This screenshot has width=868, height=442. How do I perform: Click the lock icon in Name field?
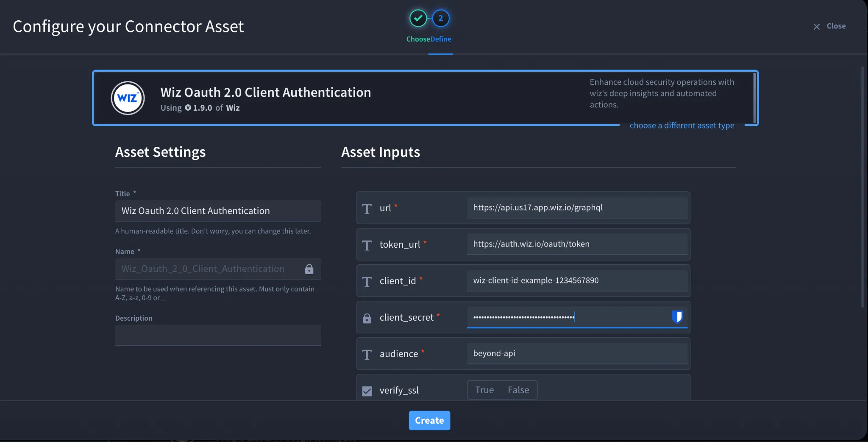(x=309, y=269)
